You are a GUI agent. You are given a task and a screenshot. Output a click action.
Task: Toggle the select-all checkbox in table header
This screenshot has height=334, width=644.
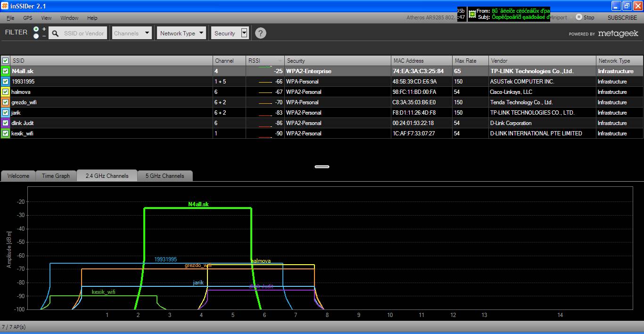[x=6, y=61]
